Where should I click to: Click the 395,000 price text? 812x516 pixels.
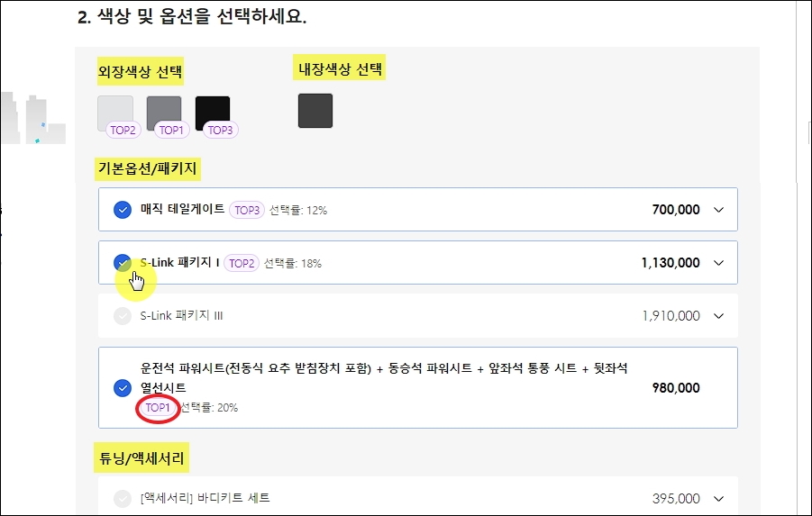click(x=676, y=498)
